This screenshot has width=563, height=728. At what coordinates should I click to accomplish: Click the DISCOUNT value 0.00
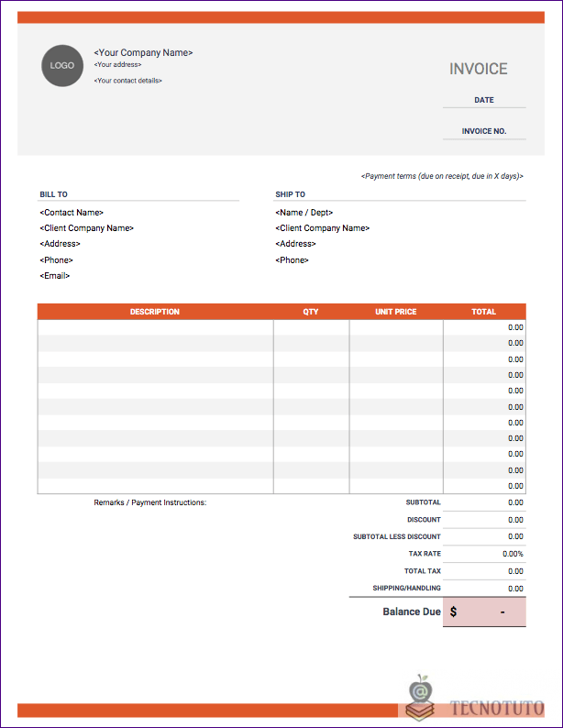pyautogui.click(x=515, y=520)
